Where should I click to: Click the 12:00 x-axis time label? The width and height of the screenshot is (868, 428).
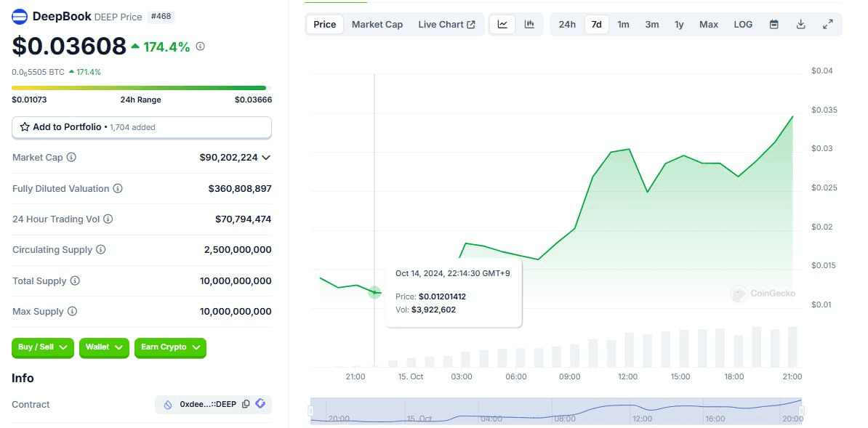(628, 376)
